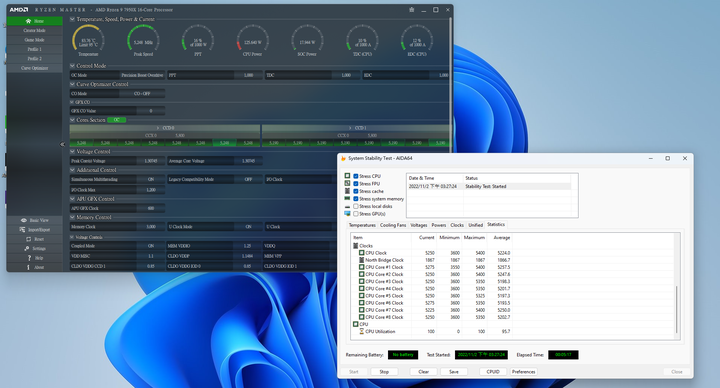Uncheck Stress cache option
The image size is (720, 388).
click(356, 191)
